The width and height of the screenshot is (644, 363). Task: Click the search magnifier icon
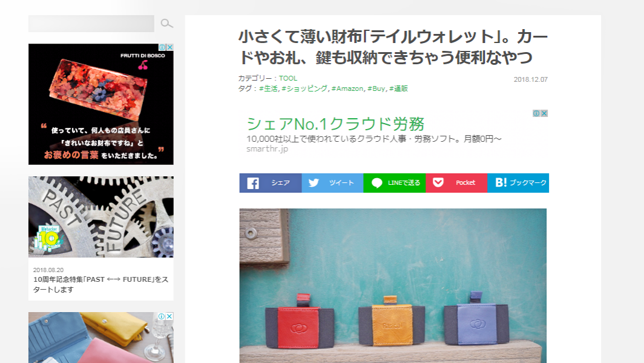(166, 24)
